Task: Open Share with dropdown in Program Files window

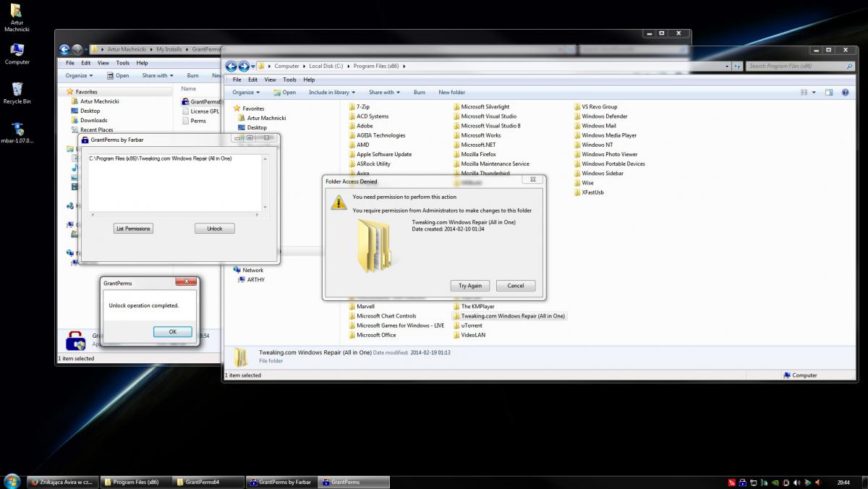Action: (x=384, y=92)
